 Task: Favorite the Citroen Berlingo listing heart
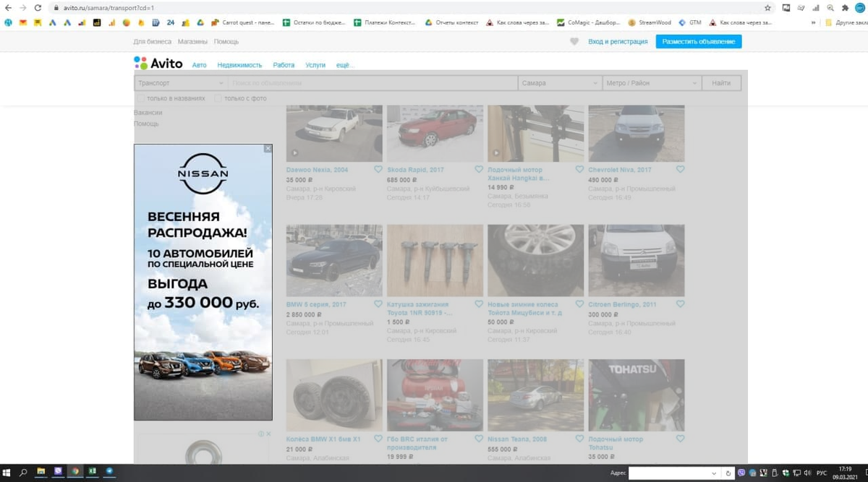[x=680, y=304]
